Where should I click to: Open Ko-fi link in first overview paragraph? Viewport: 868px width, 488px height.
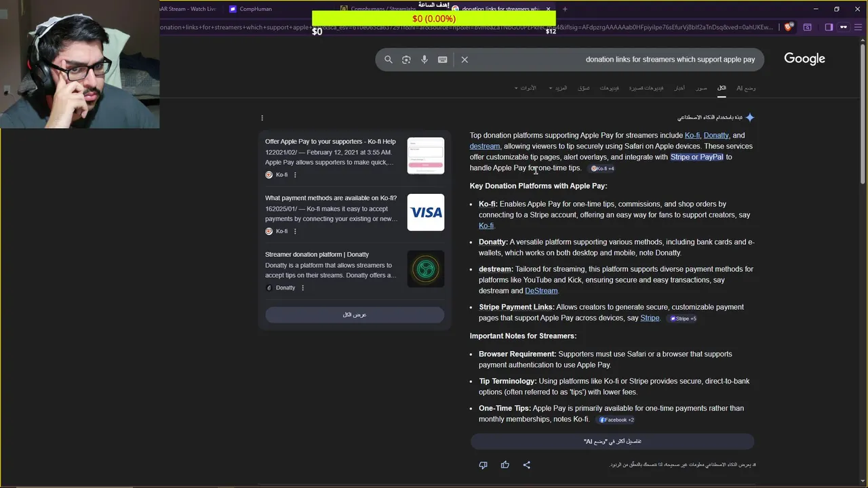click(692, 136)
